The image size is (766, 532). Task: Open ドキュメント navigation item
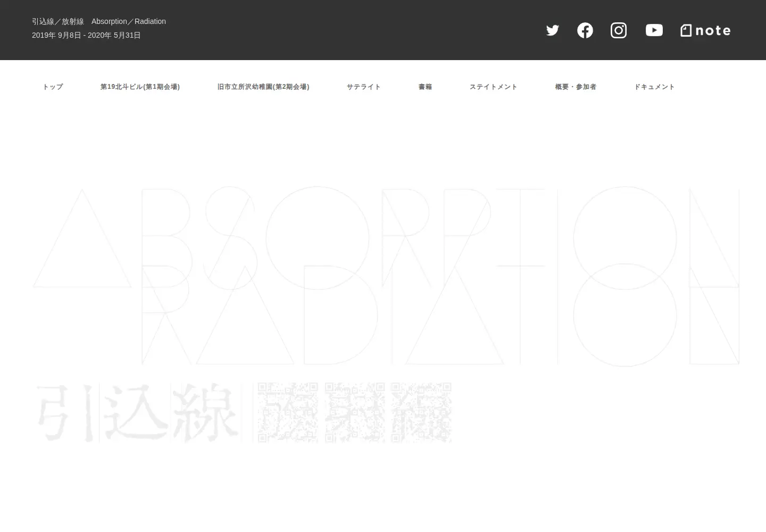tap(654, 87)
